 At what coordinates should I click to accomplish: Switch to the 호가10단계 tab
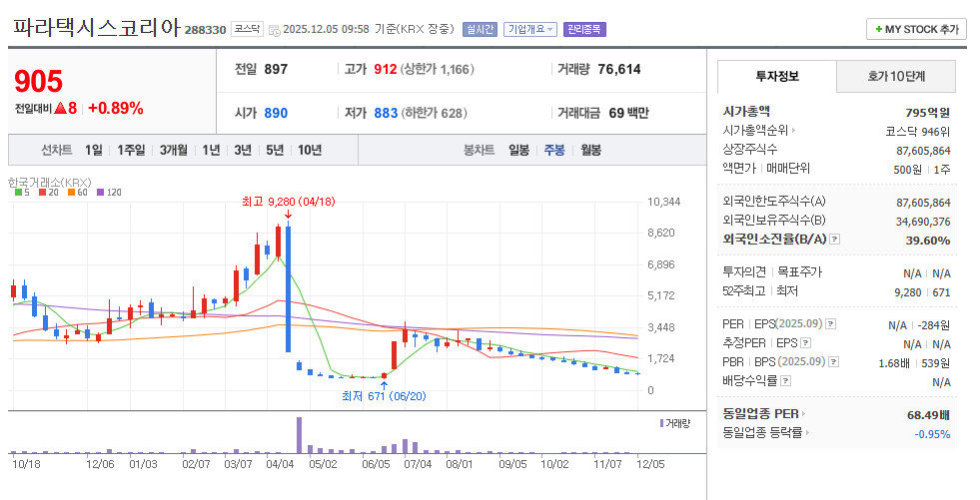896,76
